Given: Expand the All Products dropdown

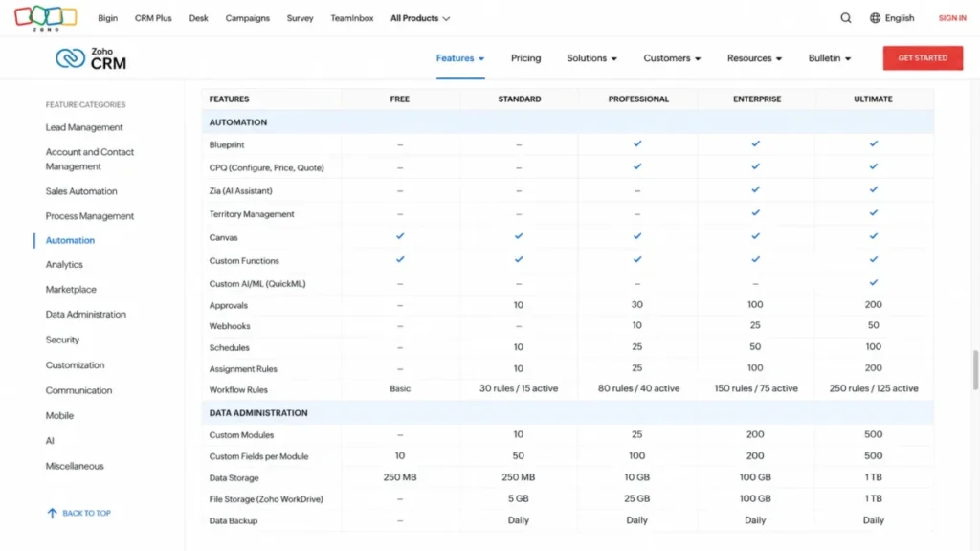Looking at the screenshot, I should point(420,18).
